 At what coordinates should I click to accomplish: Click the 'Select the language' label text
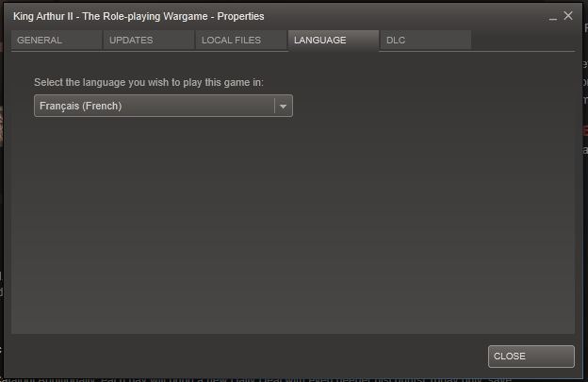point(149,82)
